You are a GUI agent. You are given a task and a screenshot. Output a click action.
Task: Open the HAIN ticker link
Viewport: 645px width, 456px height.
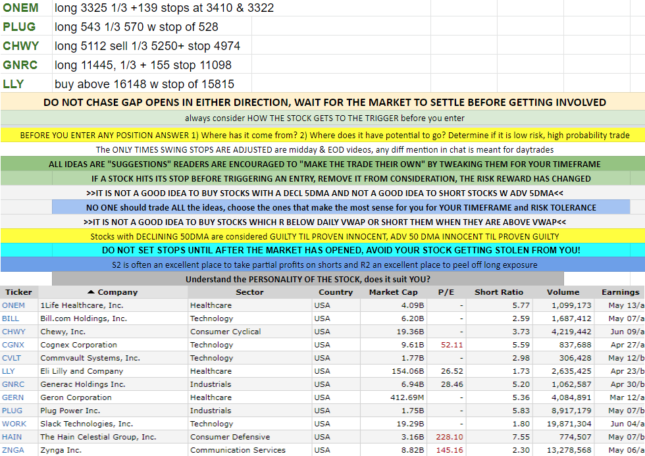coord(12,437)
